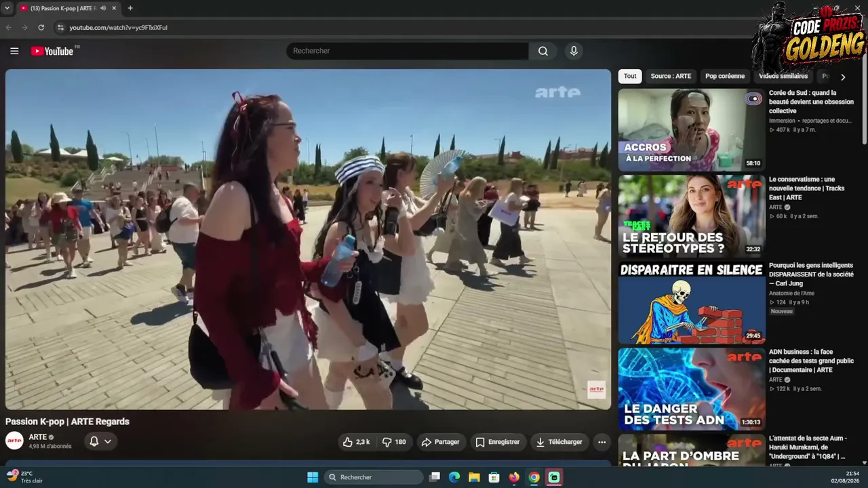This screenshot has width=868, height=488.
Task: Open the ACCROS à la perfection video thumbnail
Action: (692, 130)
